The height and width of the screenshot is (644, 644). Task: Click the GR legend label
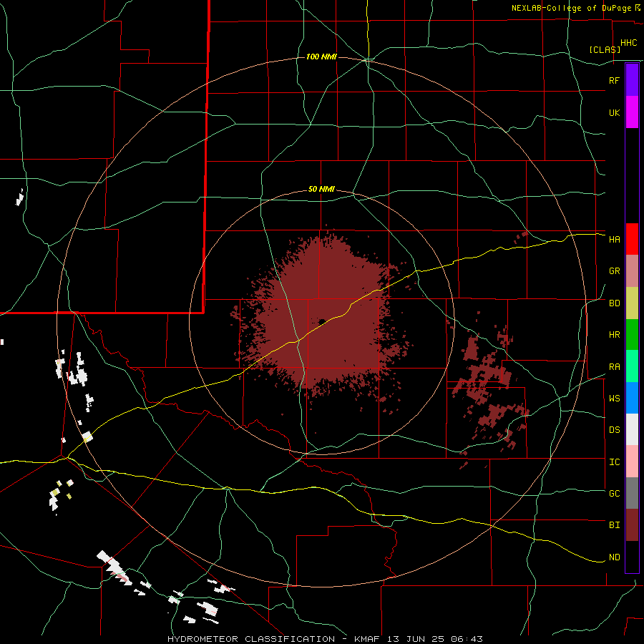tap(614, 271)
